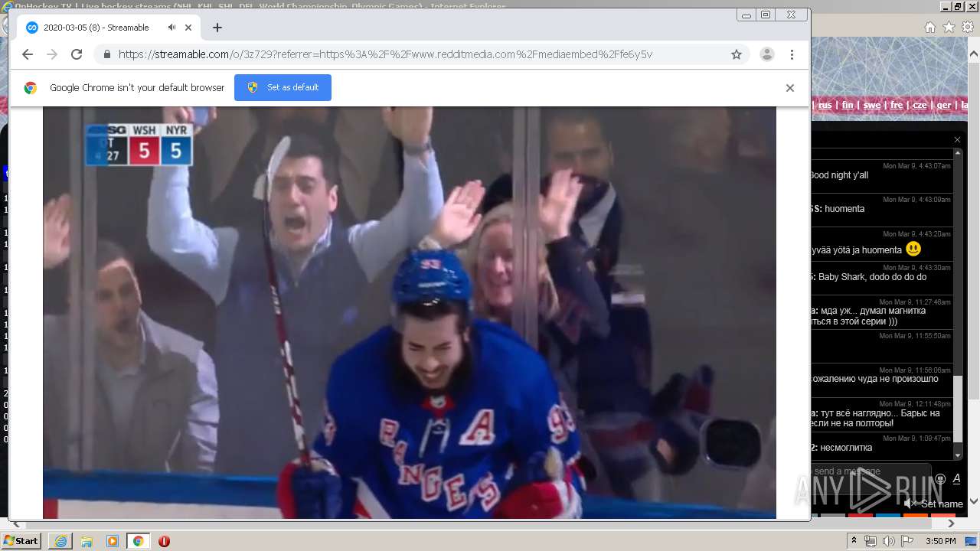Open network status tray icon
The width and height of the screenshot is (980, 551).
click(x=871, y=541)
